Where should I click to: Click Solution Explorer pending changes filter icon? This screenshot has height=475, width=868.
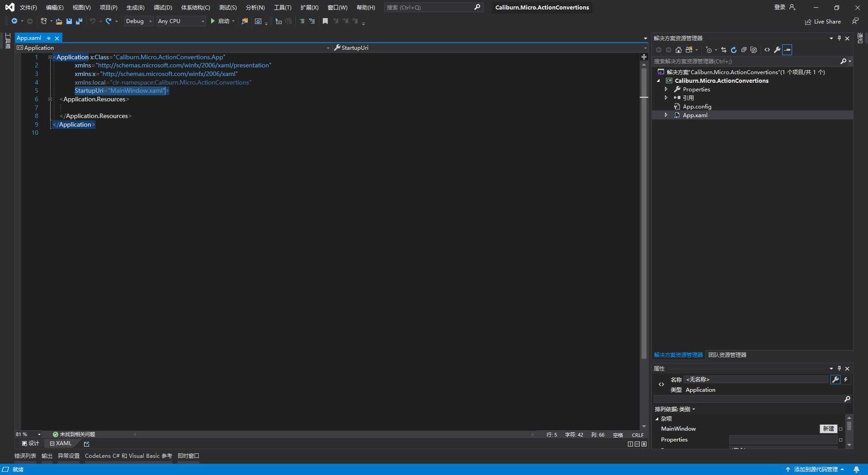point(708,50)
